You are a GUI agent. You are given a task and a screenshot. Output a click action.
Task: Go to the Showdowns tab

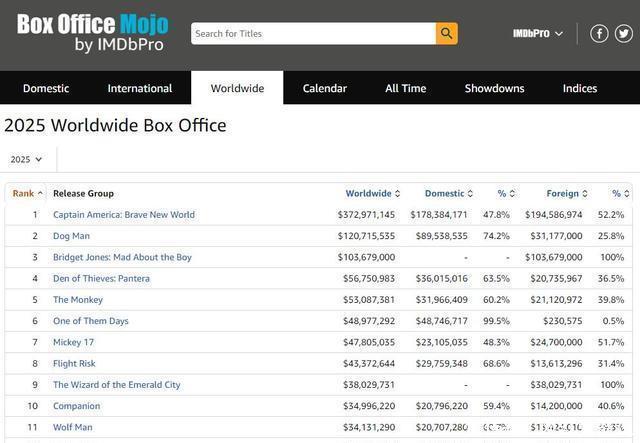494,88
